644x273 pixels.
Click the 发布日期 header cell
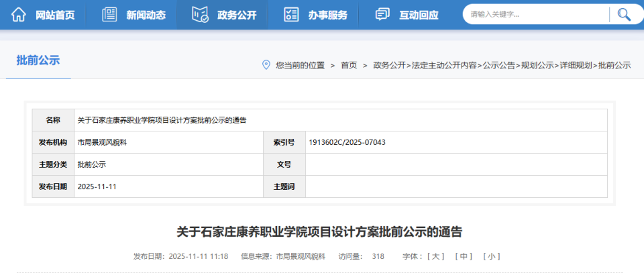tap(54, 186)
